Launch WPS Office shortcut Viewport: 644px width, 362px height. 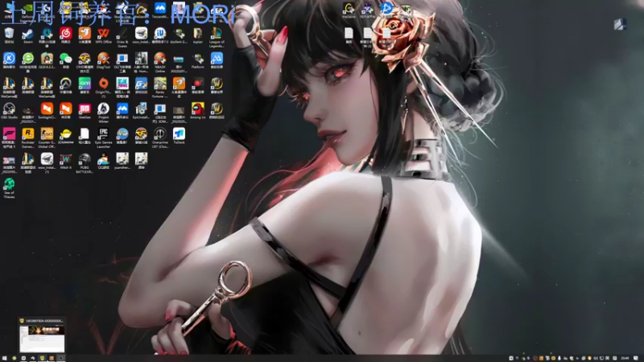pyautogui.click(x=104, y=35)
